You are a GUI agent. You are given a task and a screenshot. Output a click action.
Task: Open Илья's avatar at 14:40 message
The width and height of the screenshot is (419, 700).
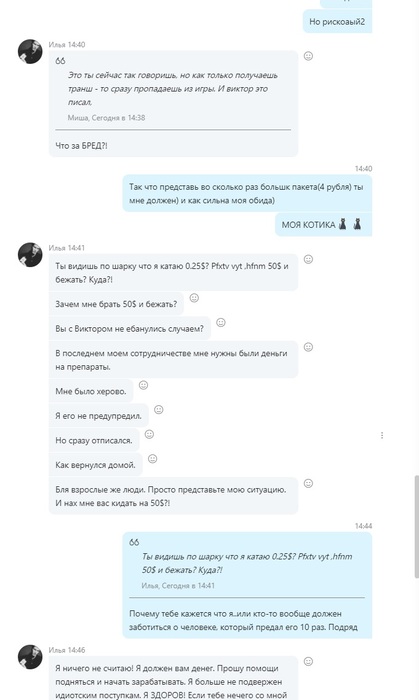(x=30, y=52)
